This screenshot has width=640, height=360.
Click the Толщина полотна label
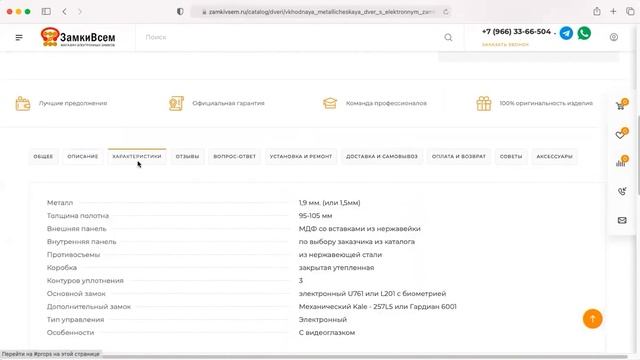(78, 216)
